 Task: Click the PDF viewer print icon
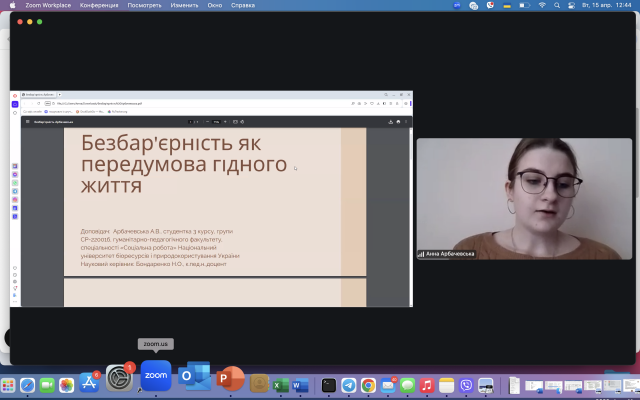(398, 122)
